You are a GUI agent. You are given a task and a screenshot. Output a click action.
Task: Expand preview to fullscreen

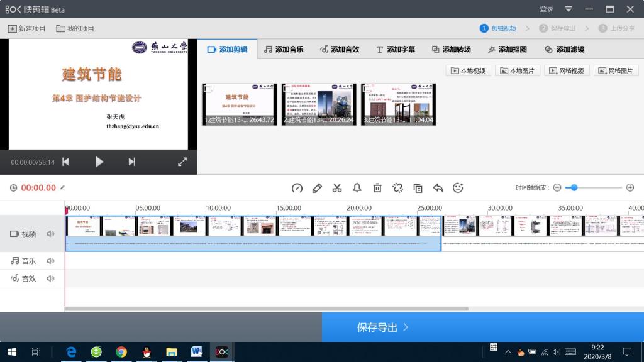click(x=182, y=162)
